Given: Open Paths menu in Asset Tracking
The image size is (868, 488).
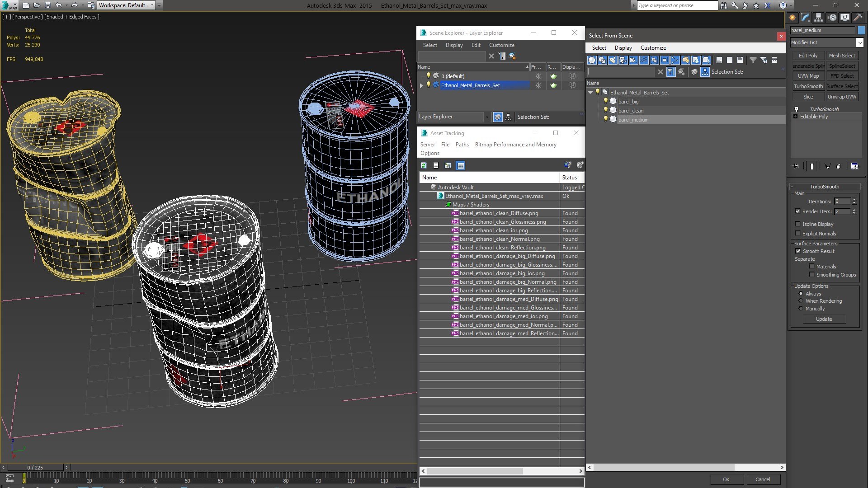Looking at the screenshot, I should click(x=462, y=145).
